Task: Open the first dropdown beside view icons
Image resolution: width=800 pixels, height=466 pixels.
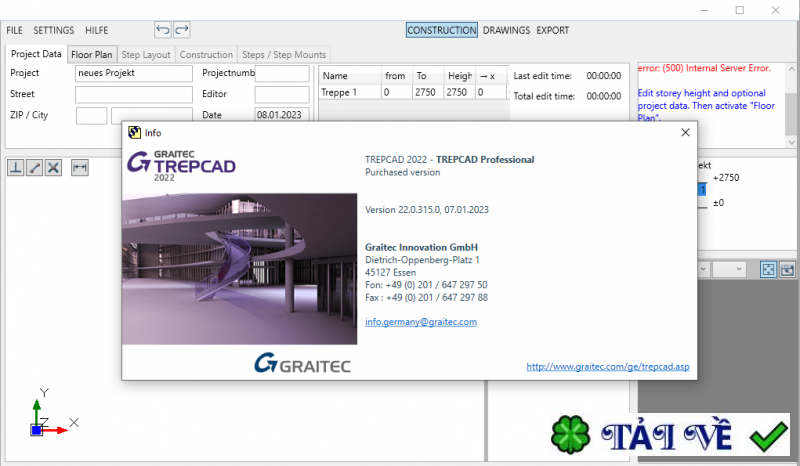Action: [x=703, y=269]
